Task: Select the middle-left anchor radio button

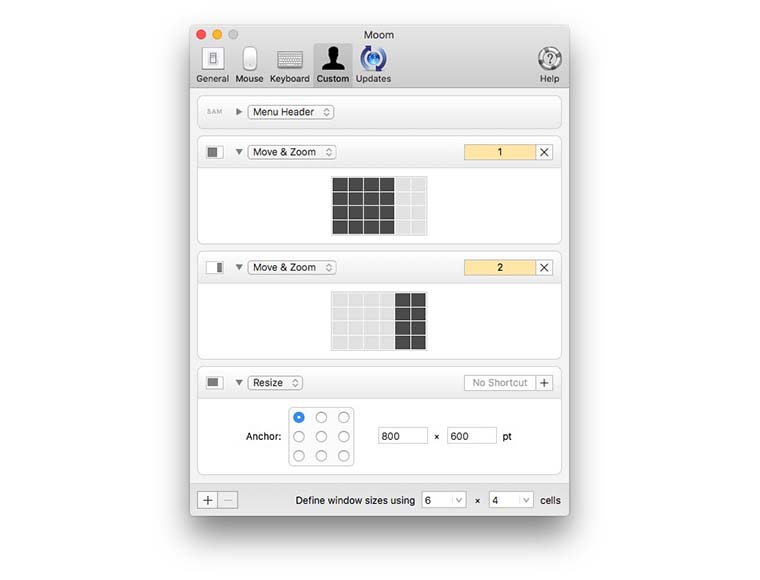Action: [x=299, y=437]
